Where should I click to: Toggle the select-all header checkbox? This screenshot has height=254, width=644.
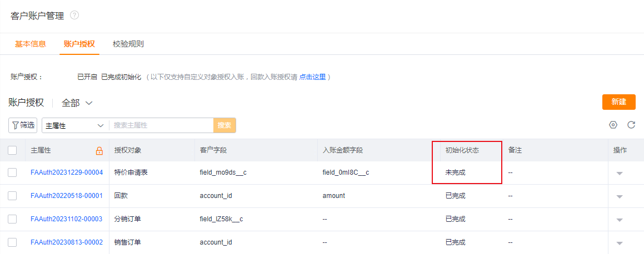click(12, 150)
